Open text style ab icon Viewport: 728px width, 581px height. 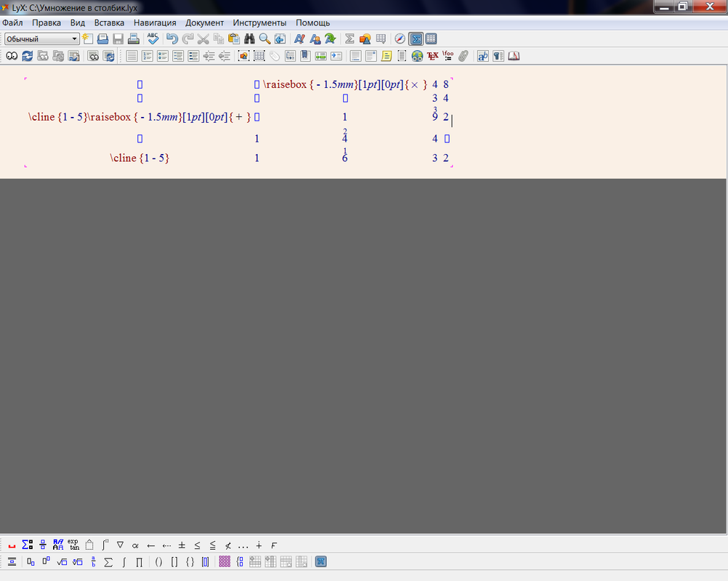[483, 56]
